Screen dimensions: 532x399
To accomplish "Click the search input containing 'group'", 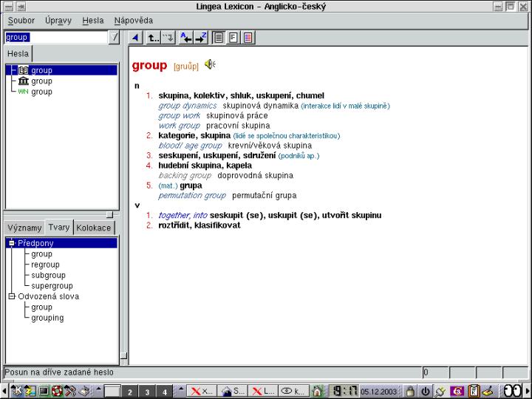I will 56,38.
